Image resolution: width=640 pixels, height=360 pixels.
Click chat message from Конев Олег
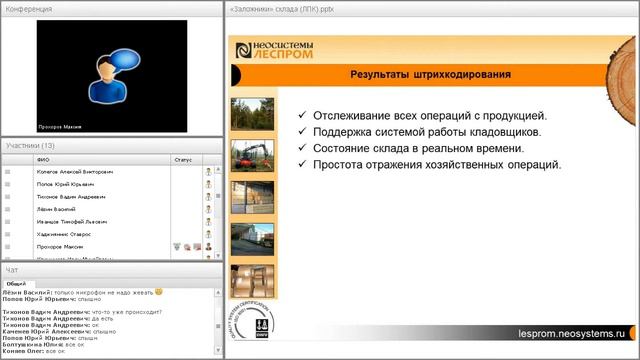coord(34,351)
